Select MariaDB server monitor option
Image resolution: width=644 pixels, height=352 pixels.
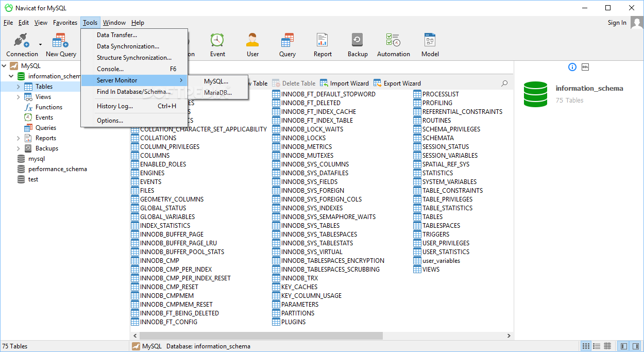pos(218,93)
